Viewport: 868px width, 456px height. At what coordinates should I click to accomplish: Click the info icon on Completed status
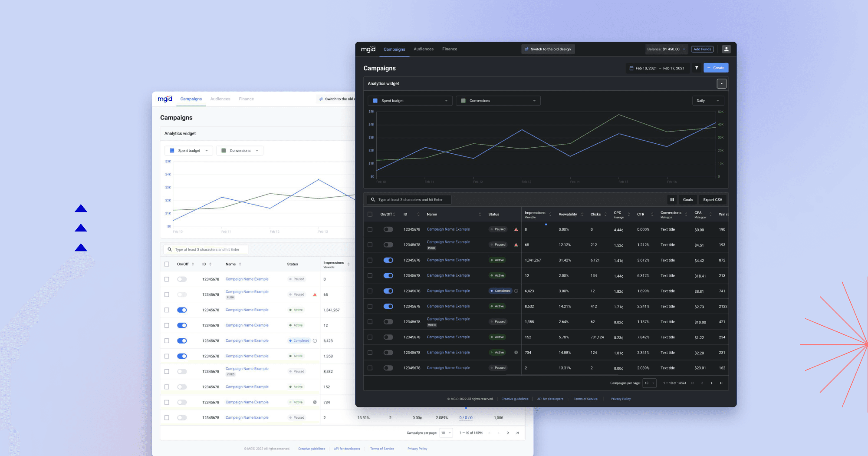click(516, 291)
